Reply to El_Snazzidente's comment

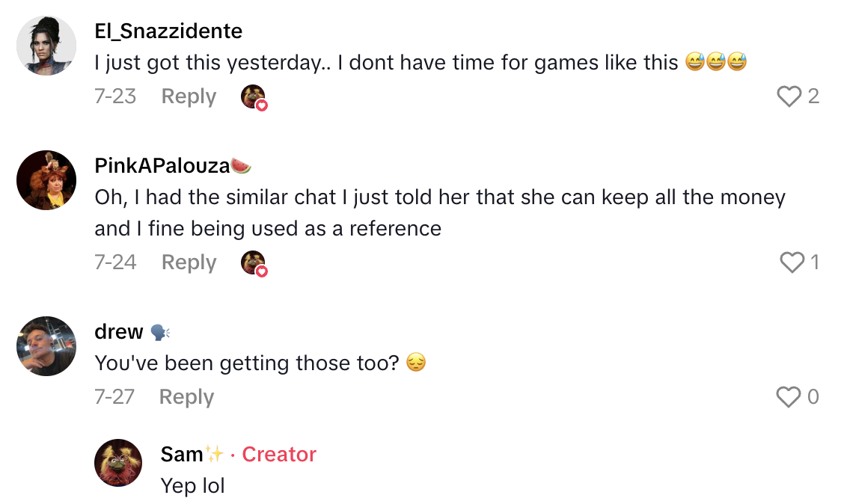tap(189, 96)
